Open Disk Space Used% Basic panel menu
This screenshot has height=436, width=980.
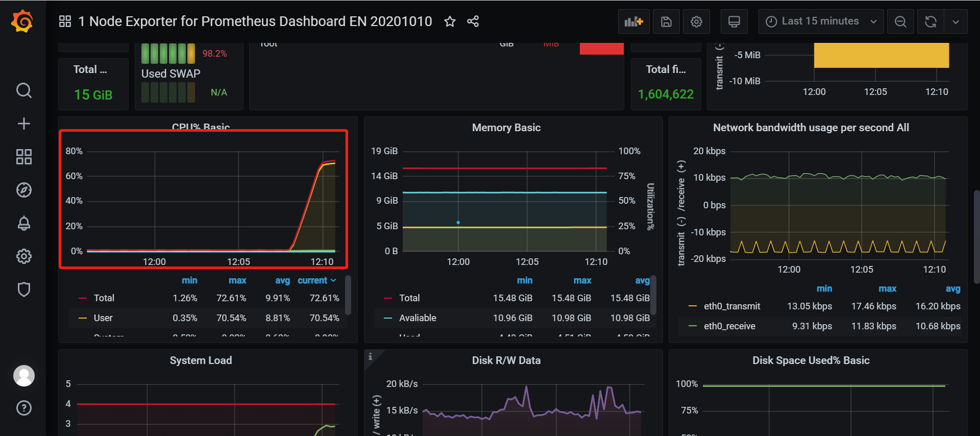[x=811, y=360]
